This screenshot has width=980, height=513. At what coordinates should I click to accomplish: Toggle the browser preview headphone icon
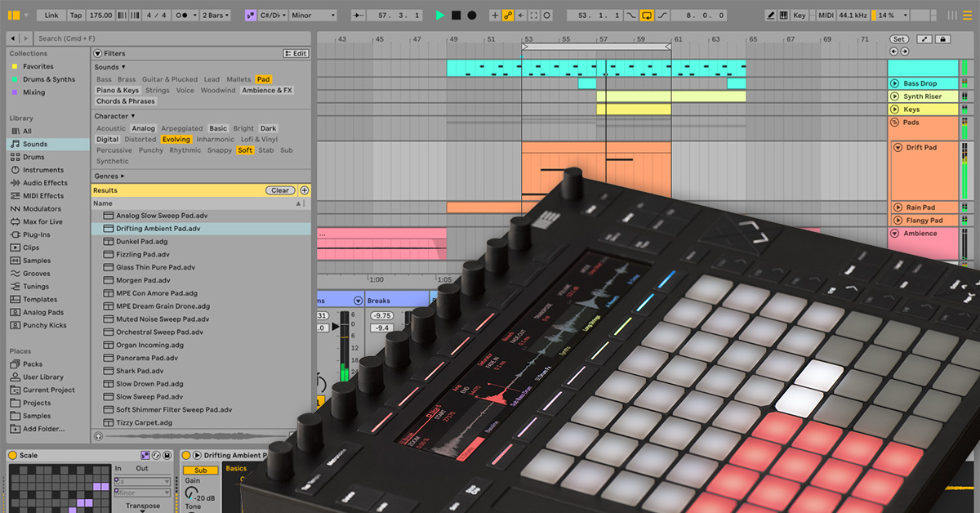click(x=99, y=435)
